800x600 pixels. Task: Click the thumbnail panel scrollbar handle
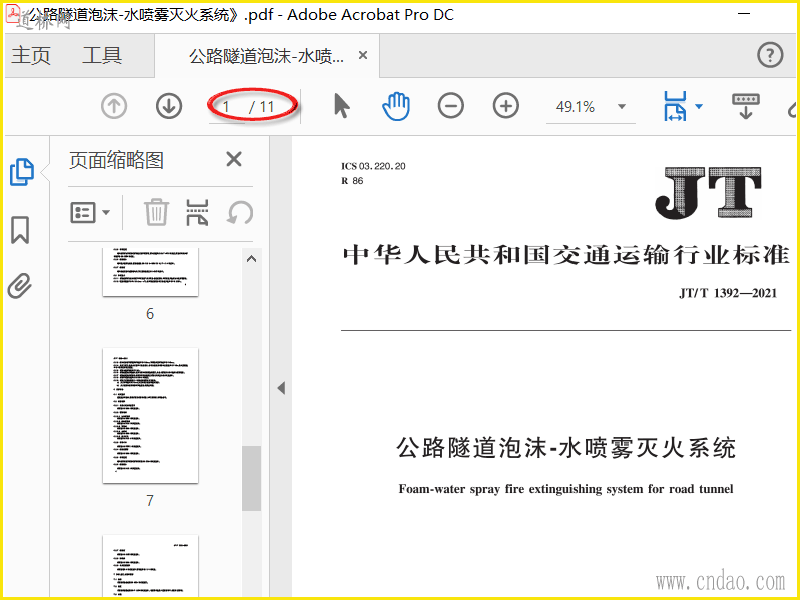[252, 478]
